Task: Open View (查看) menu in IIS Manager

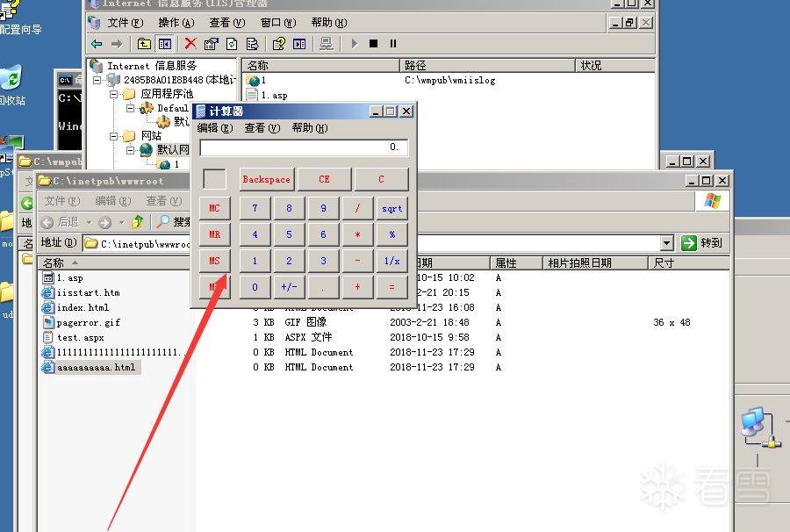Action: [x=226, y=23]
